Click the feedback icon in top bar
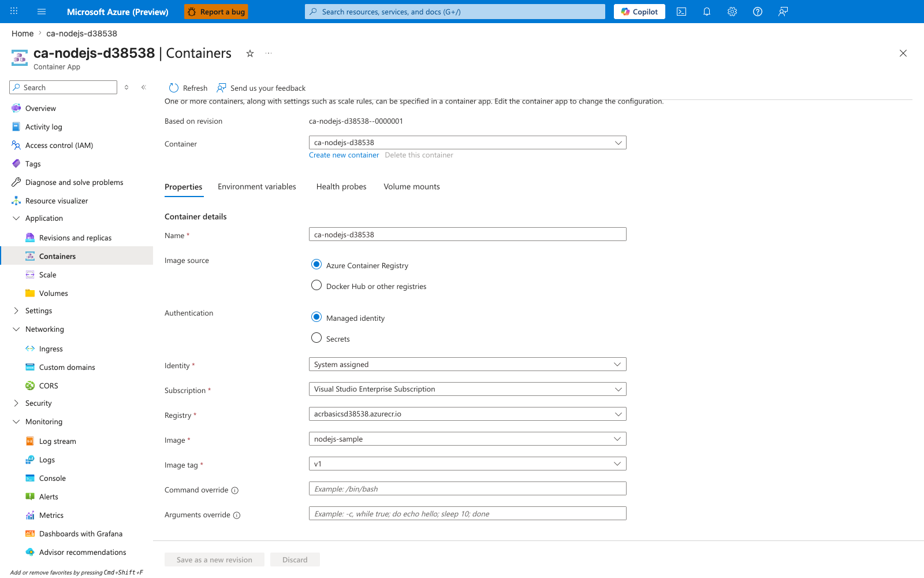The height and width of the screenshot is (578, 924). point(783,12)
